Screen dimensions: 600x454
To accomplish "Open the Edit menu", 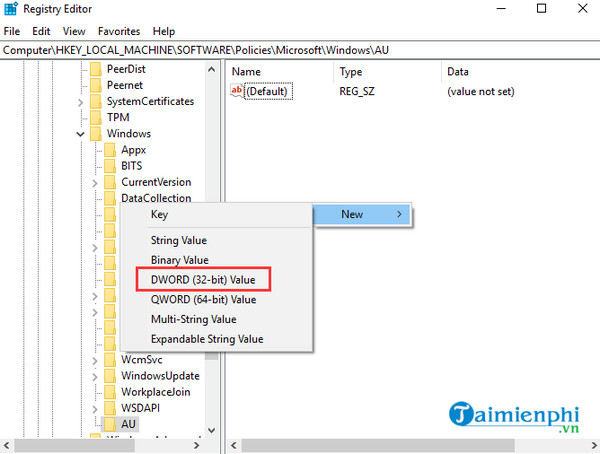I will pos(41,31).
